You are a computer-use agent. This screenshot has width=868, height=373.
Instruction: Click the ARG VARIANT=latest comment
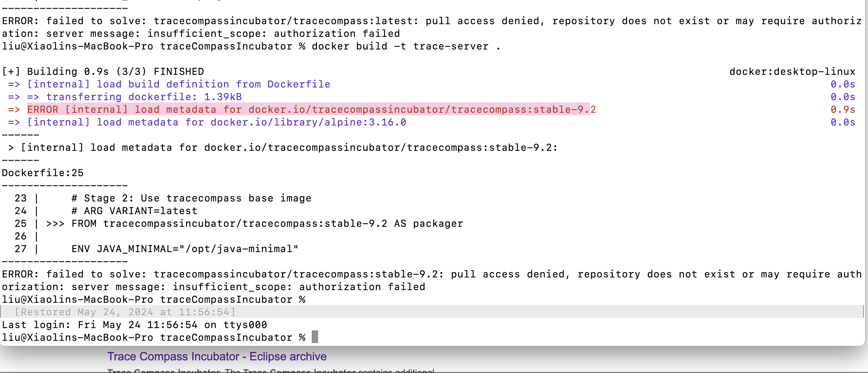[134, 211]
